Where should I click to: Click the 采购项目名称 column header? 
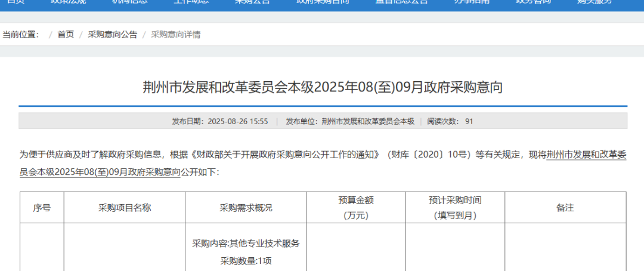click(x=124, y=208)
